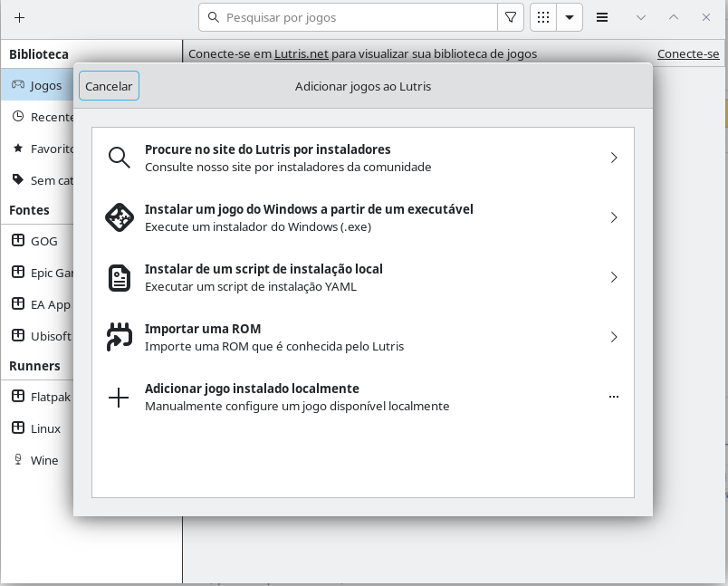Open the Lutris.net link
The image size is (728, 586).
302,53
